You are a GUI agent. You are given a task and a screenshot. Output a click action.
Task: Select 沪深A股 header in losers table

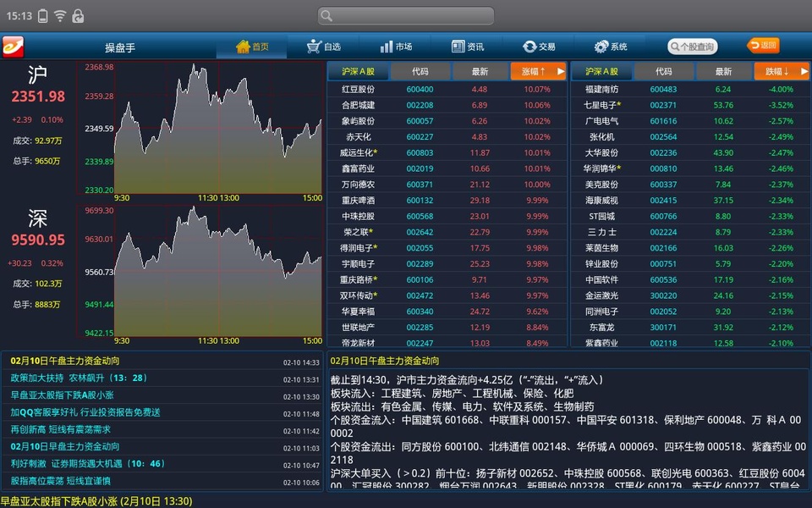(601, 71)
